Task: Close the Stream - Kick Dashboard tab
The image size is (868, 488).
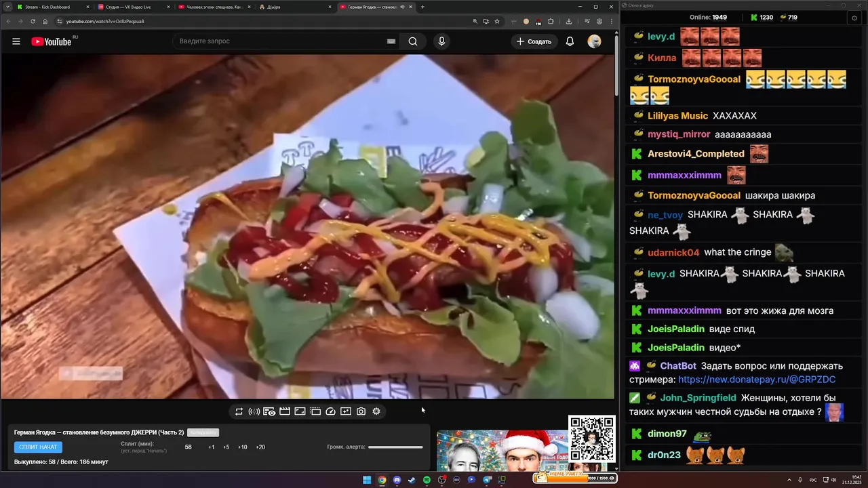Action: click(87, 7)
